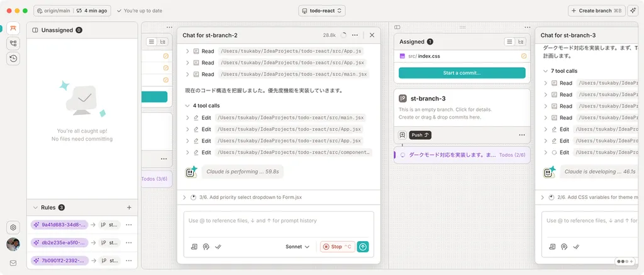This screenshot has height=275, width=644.
Task: Open the Sonnet model dropdown
Action: pyautogui.click(x=297, y=247)
